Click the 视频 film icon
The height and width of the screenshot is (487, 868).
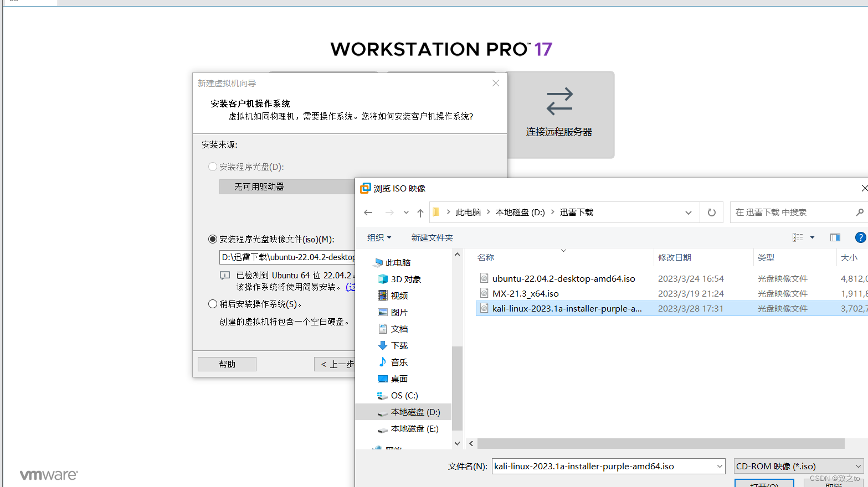[x=382, y=296]
